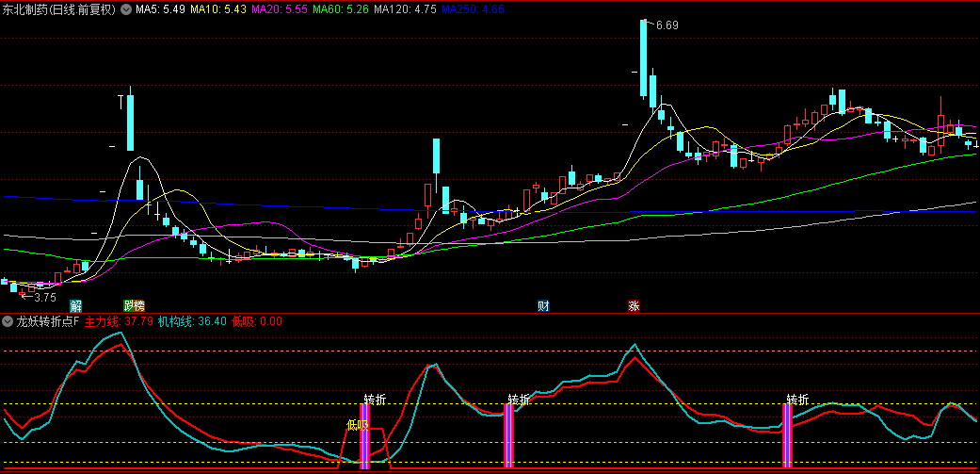Click the 3.75 low price marker
The image size is (980, 474).
point(45,297)
